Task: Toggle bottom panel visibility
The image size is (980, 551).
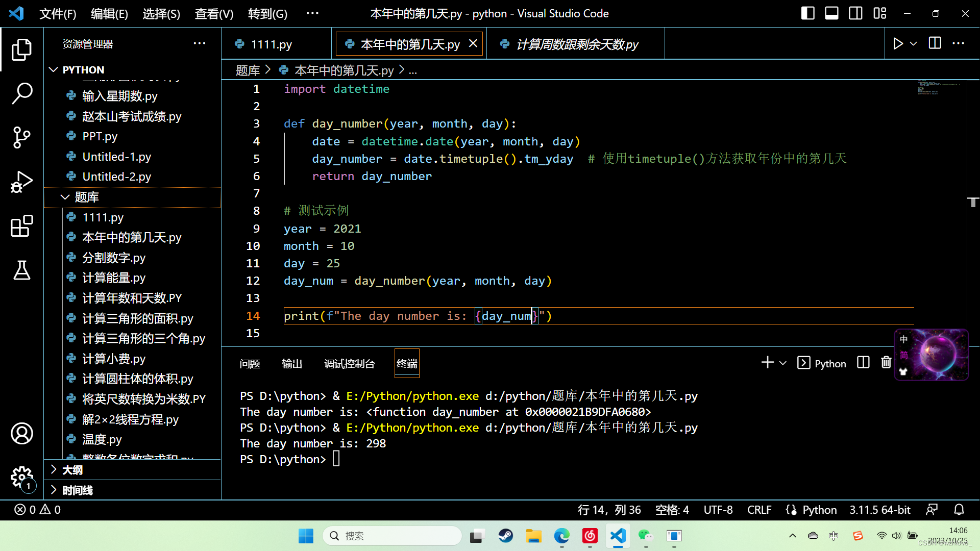Action: pyautogui.click(x=831, y=13)
